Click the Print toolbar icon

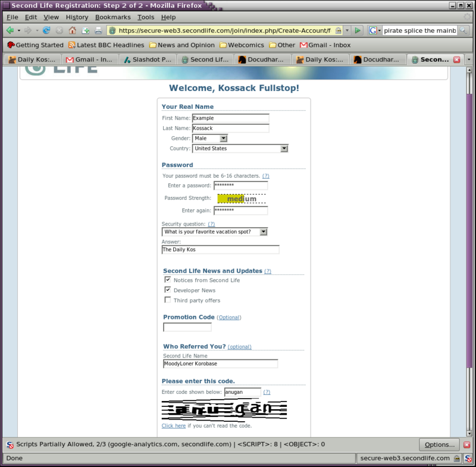click(98, 30)
